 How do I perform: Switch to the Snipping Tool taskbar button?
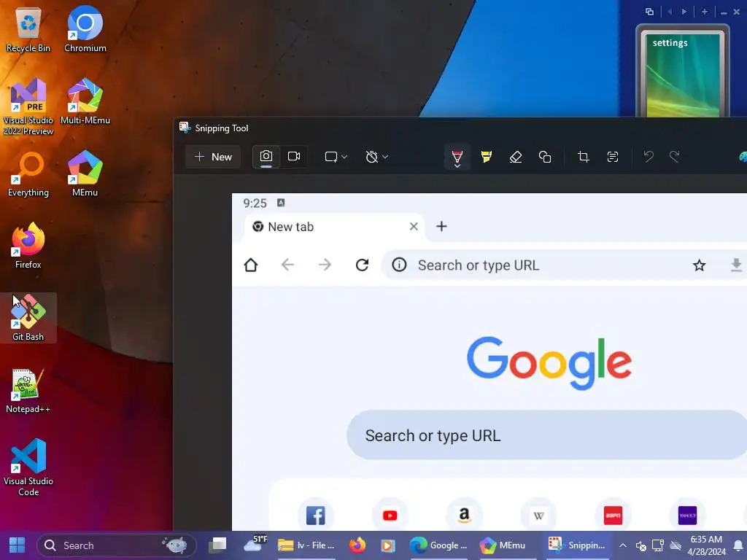[577, 545]
